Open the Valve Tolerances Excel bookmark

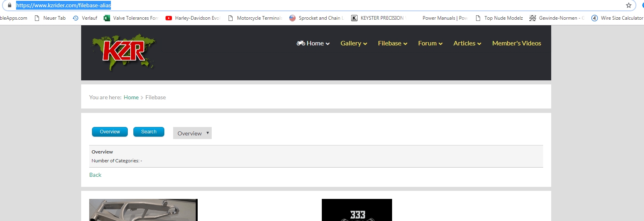pos(131,18)
